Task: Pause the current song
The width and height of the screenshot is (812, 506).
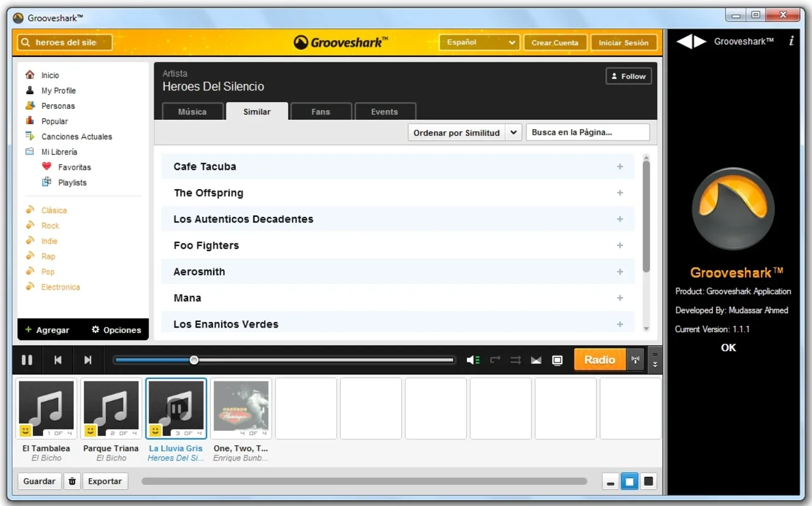Action: pos(27,360)
